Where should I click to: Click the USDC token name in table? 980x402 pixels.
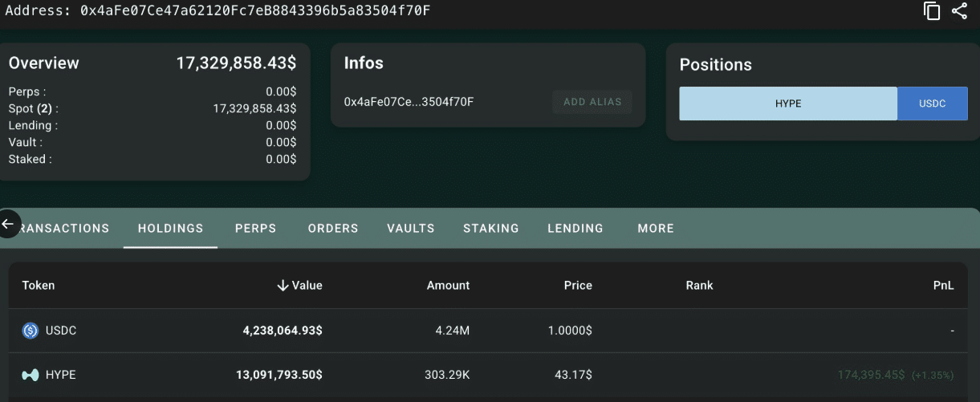61,331
